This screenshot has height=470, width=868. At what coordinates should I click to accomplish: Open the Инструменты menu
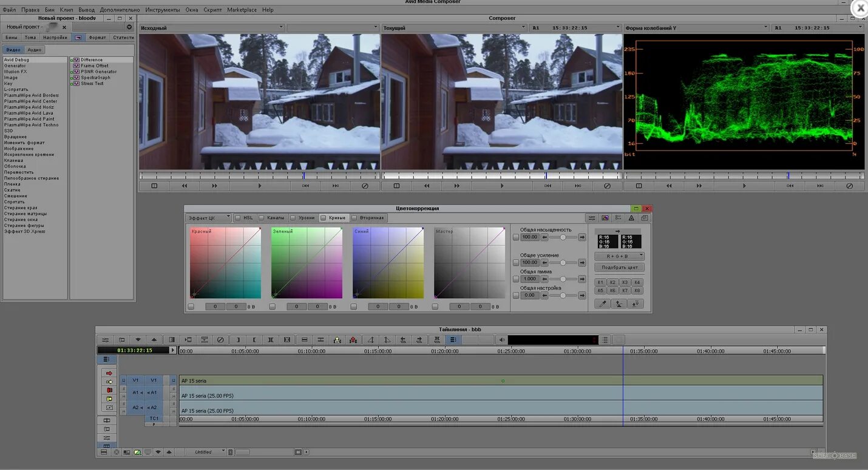[x=163, y=10]
